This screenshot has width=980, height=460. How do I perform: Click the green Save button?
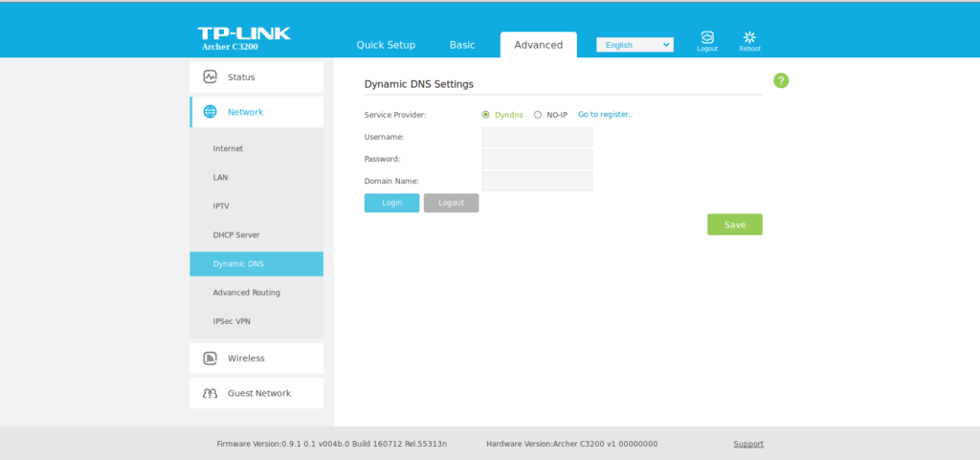(734, 225)
